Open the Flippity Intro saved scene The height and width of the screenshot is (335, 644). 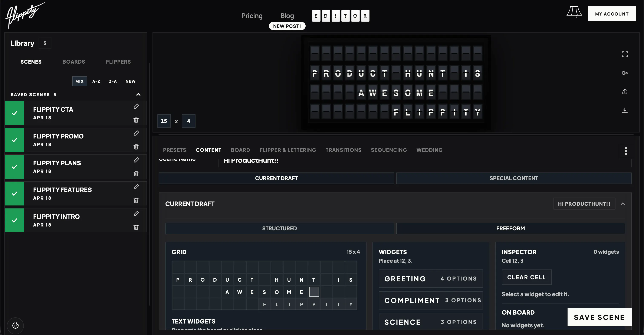(76, 220)
